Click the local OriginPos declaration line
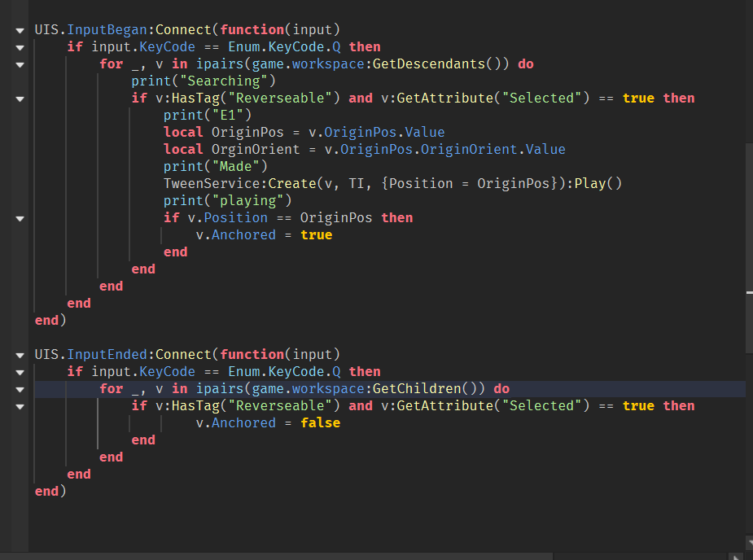The image size is (753, 560). pos(301,132)
